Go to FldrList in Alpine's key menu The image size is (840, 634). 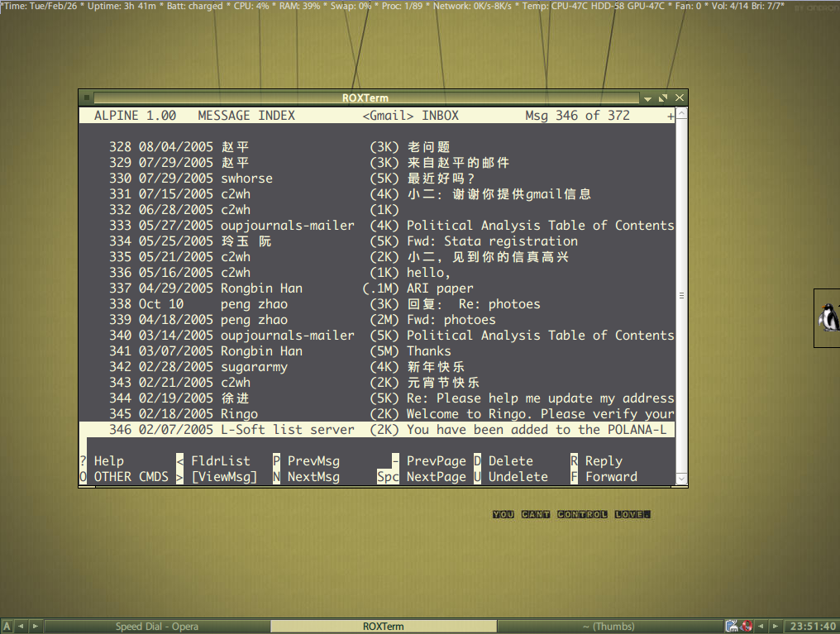(221, 461)
